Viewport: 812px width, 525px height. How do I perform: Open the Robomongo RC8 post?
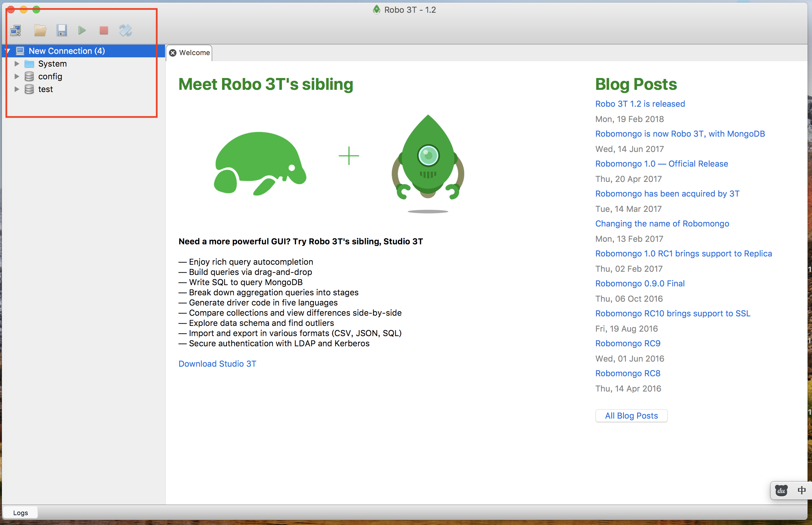pyautogui.click(x=627, y=373)
